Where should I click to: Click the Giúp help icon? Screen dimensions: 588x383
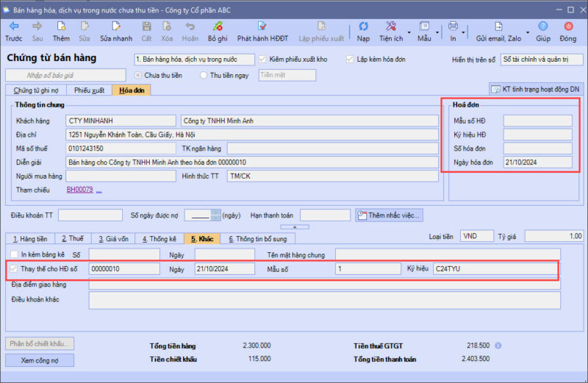[x=543, y=27]
